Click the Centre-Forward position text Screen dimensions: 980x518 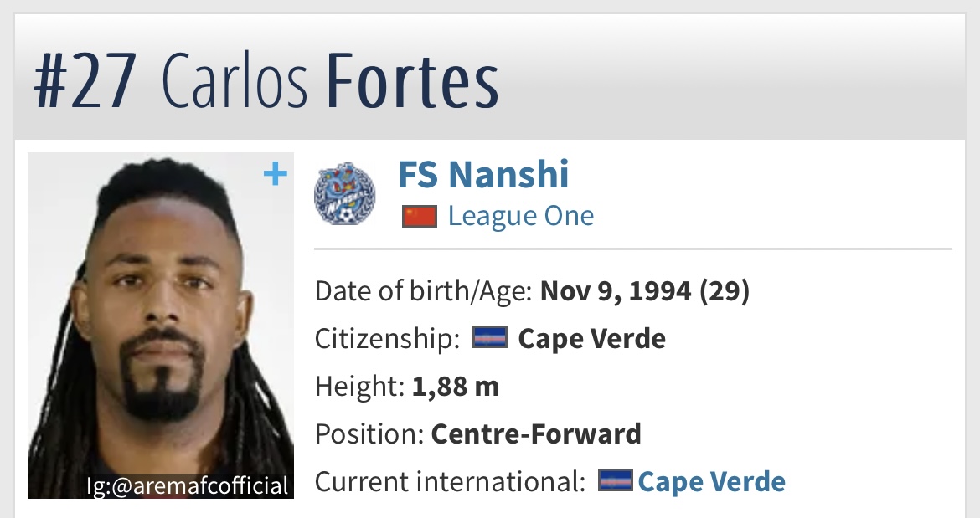click(x=536, y=433)
